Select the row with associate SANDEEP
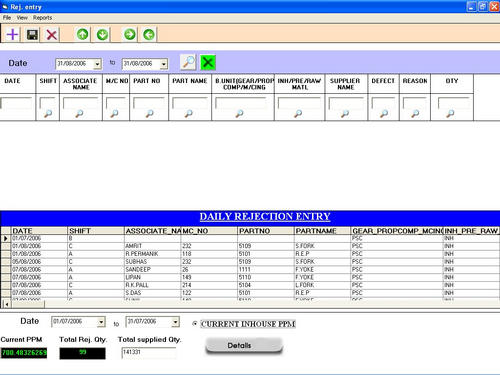Screen dimensions: 500x375 click(250, 269)
